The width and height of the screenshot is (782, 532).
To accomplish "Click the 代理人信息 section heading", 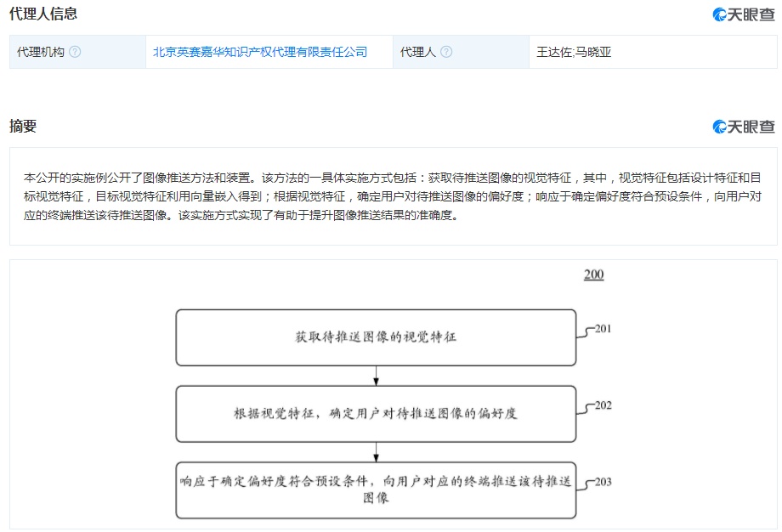I will click(43, 14).
